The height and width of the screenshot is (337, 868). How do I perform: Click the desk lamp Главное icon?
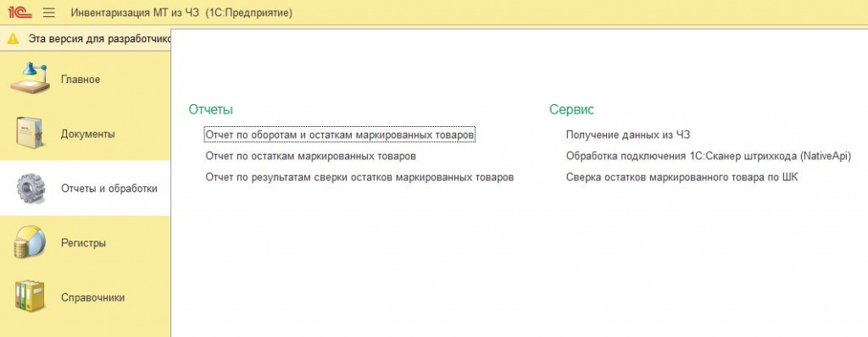point(30,79)
